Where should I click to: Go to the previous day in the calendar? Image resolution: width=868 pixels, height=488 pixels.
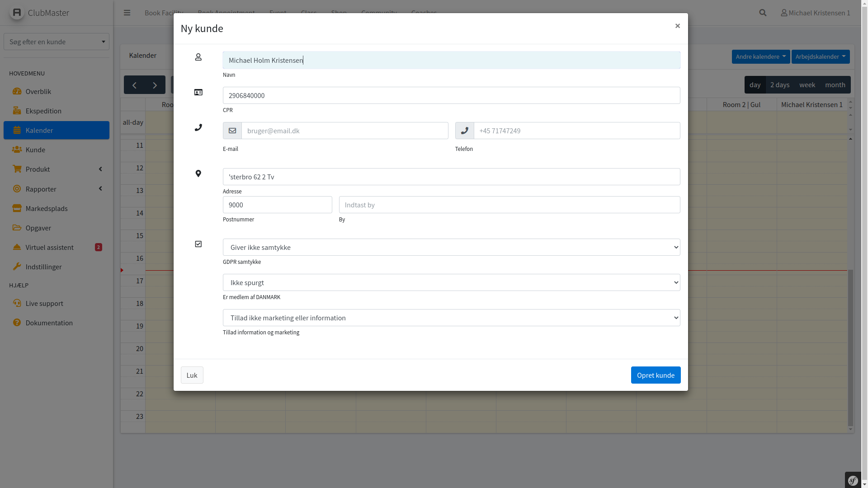pos(134,85)
